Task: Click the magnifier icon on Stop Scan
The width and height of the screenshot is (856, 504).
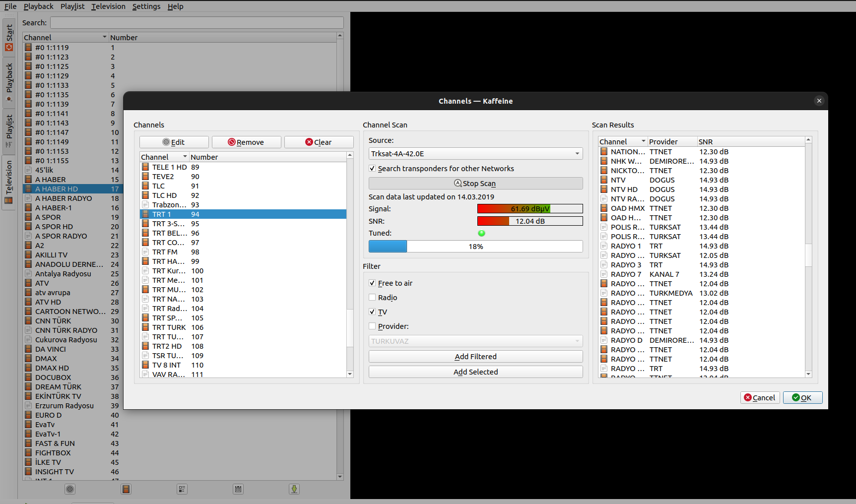Action: (458, 183)
